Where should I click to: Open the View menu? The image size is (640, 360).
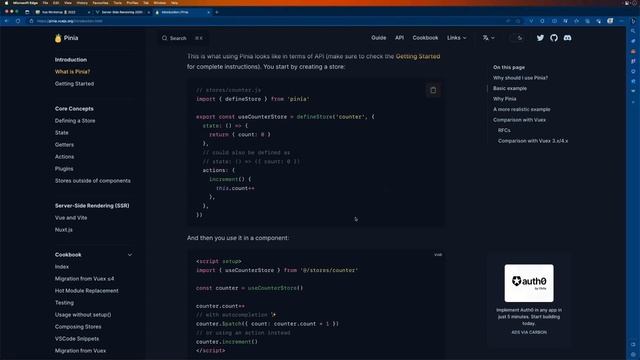pyautogui.click(x=68, y=3)
